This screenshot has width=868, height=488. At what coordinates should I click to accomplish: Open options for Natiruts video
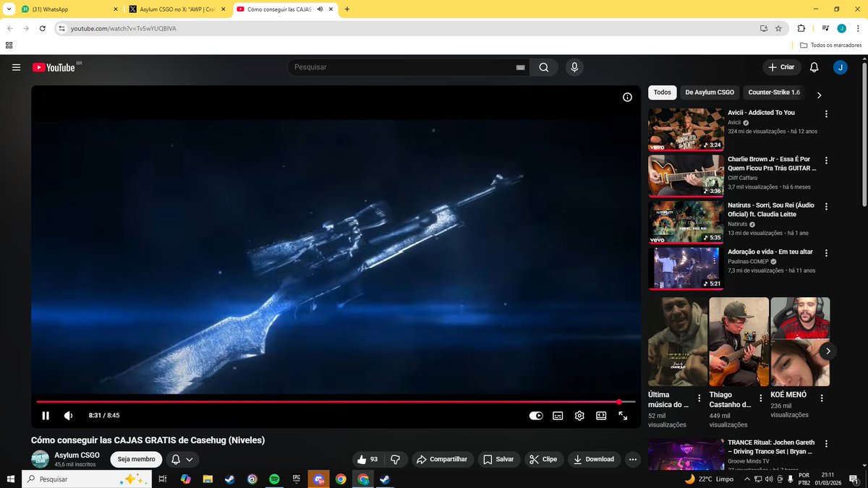[826, 207]
